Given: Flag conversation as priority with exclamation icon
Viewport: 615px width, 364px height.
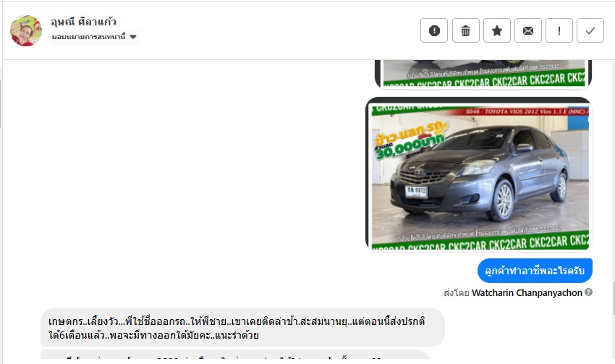Looking at the screenshot, I should point(559,30).
